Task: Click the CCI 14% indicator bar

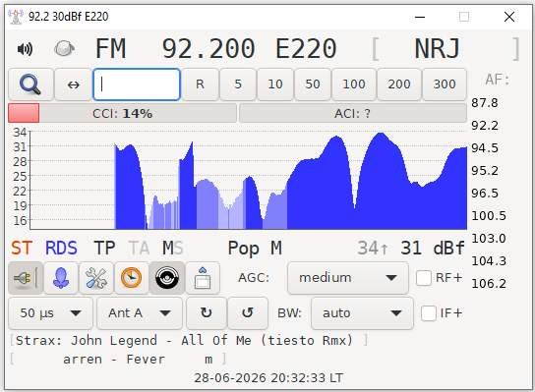Action: (x=122, y=113)
